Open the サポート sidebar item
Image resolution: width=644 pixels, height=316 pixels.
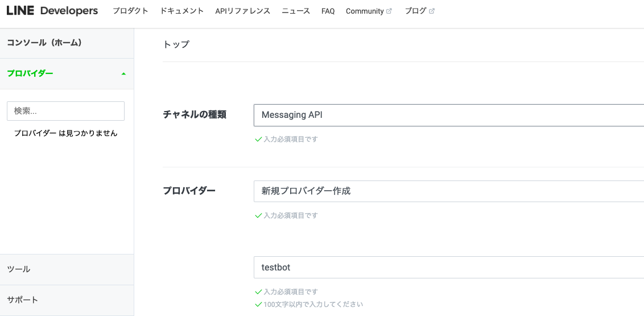point(67,301)
